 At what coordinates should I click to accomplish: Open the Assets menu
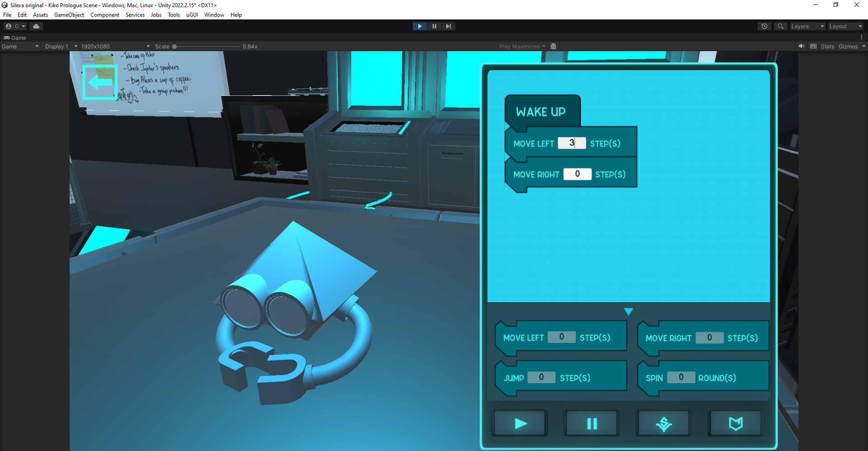click(x=40, y=15)
